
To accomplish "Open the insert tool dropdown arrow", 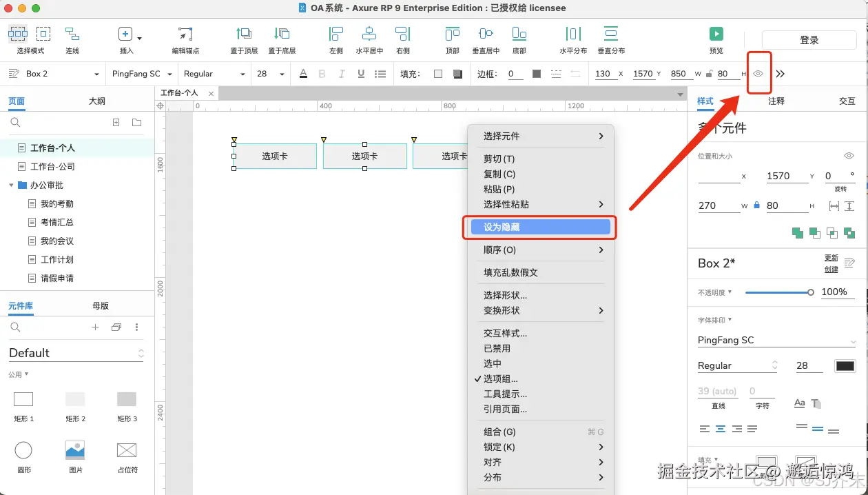I will [140, 38].
